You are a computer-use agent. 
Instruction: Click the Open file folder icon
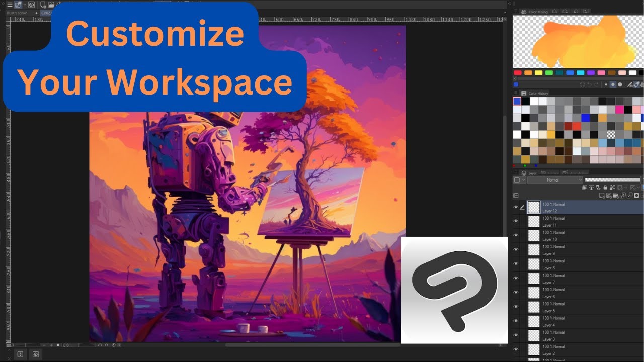click(51, 5)
